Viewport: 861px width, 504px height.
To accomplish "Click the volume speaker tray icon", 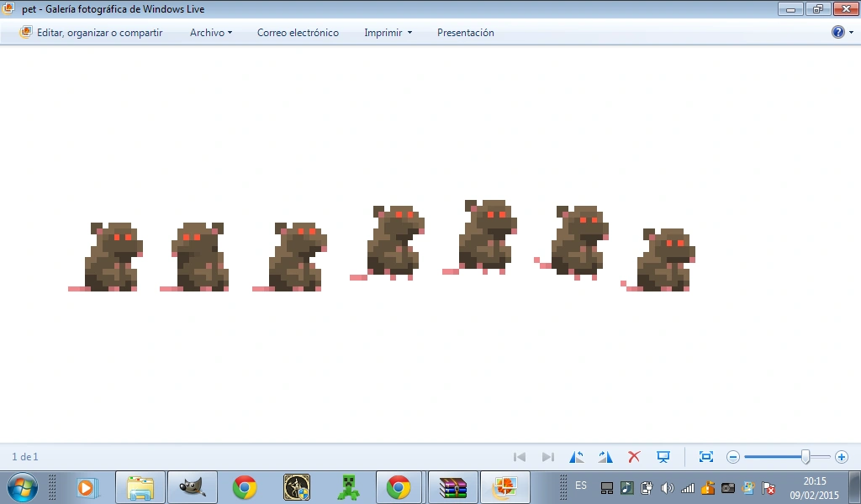I will tap(668, 488).
